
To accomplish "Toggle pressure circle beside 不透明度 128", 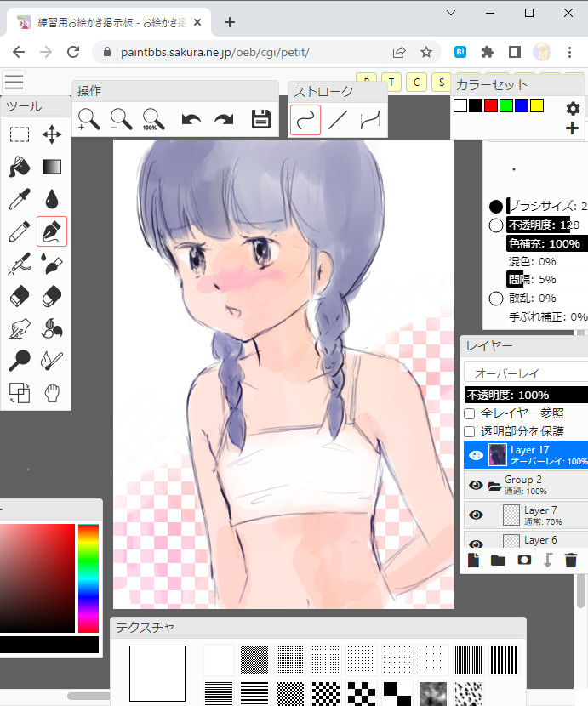I will pos(495,225).
